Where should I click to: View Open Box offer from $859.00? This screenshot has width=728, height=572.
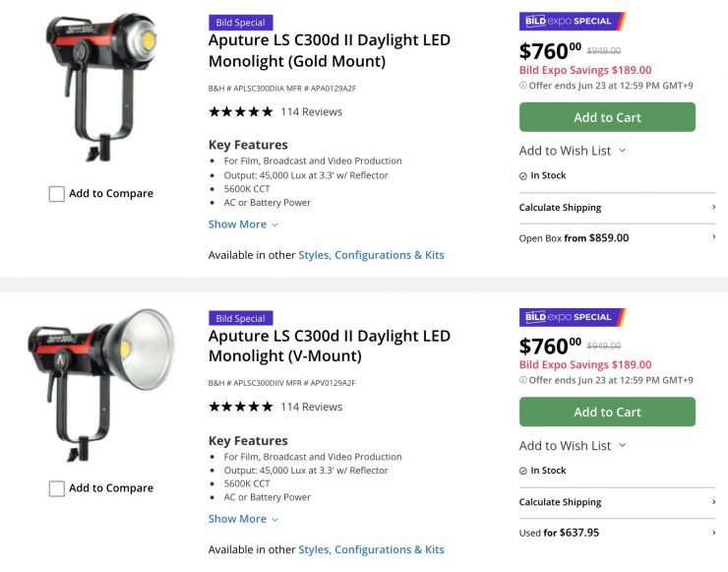pos(617,238)
